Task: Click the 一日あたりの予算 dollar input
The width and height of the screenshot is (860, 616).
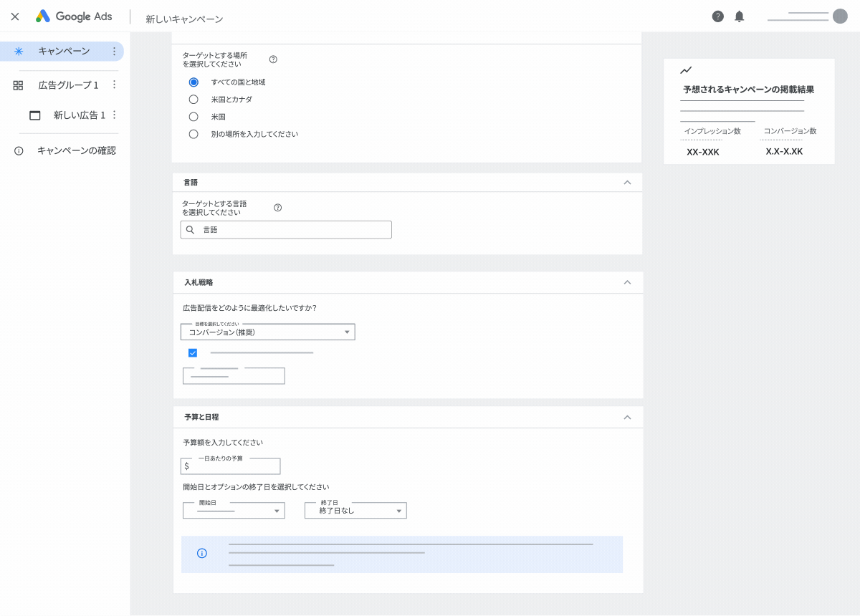Action: (230, 466)
